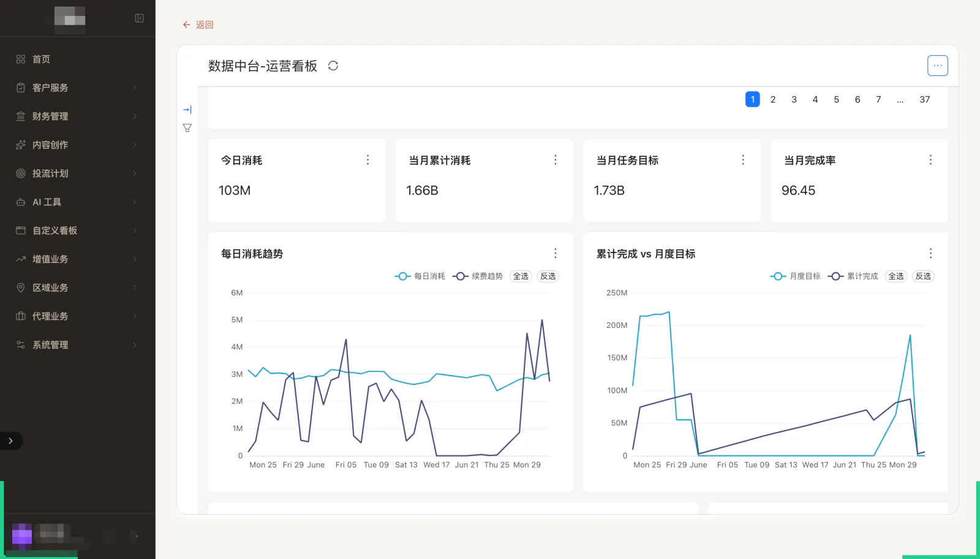
Task: Expand the 增值业务 sidebar menu
Action: pos(77,259)
